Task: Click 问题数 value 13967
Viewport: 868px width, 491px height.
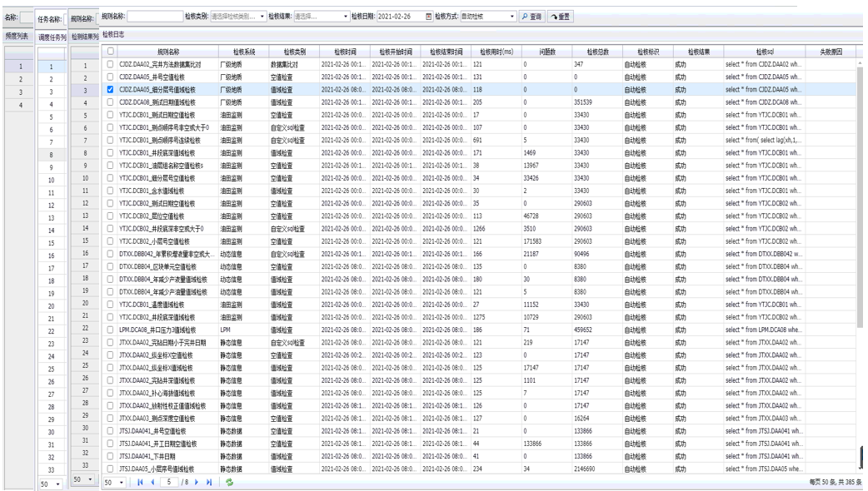Action: pyautogui.click(x=531, y=166)
